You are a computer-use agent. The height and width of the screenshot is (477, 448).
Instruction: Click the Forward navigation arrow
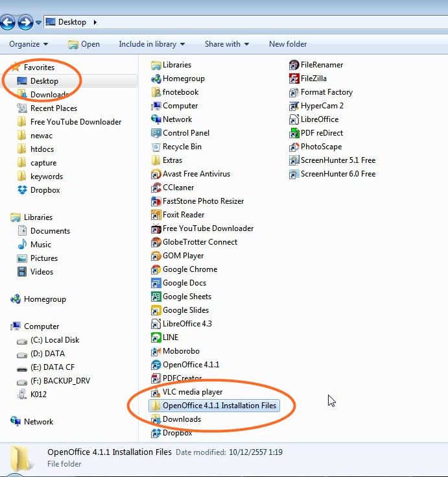(25, 22)
